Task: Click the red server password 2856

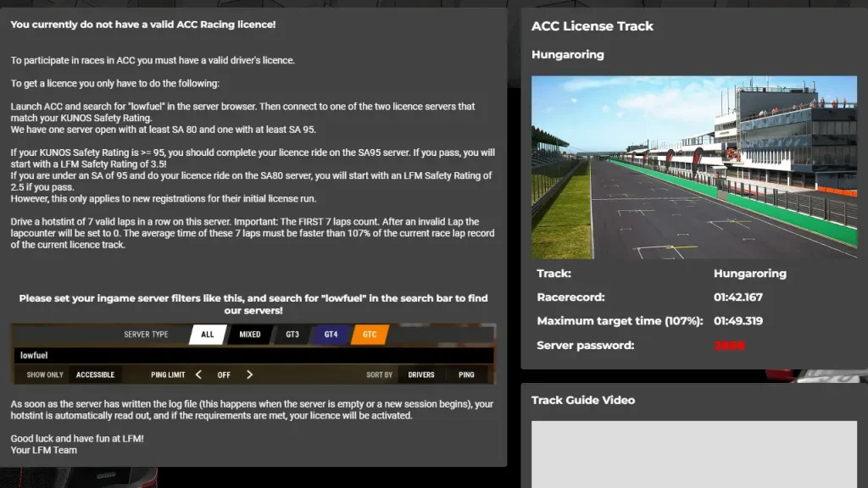Action: coord(730,346)
